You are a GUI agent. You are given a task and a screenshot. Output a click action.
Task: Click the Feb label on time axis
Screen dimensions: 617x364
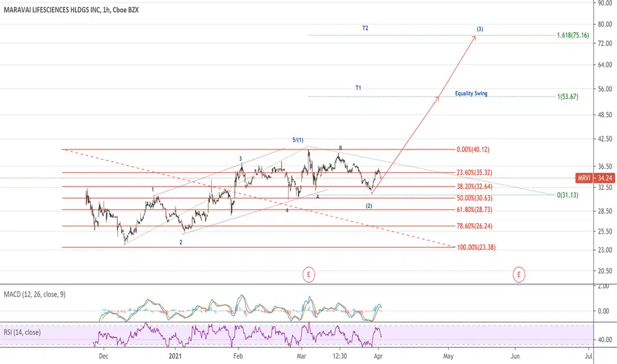(x=238, y=356)
